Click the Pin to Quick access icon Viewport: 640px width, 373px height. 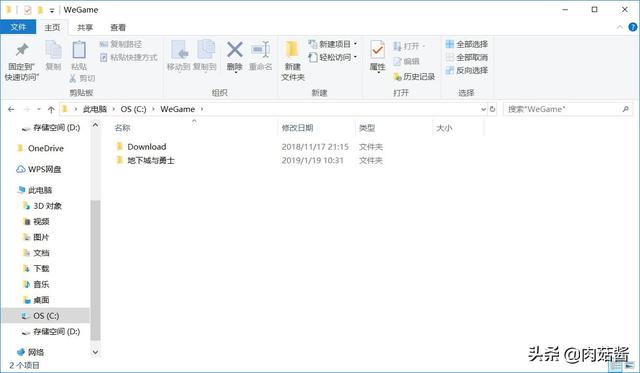(22, 50)
